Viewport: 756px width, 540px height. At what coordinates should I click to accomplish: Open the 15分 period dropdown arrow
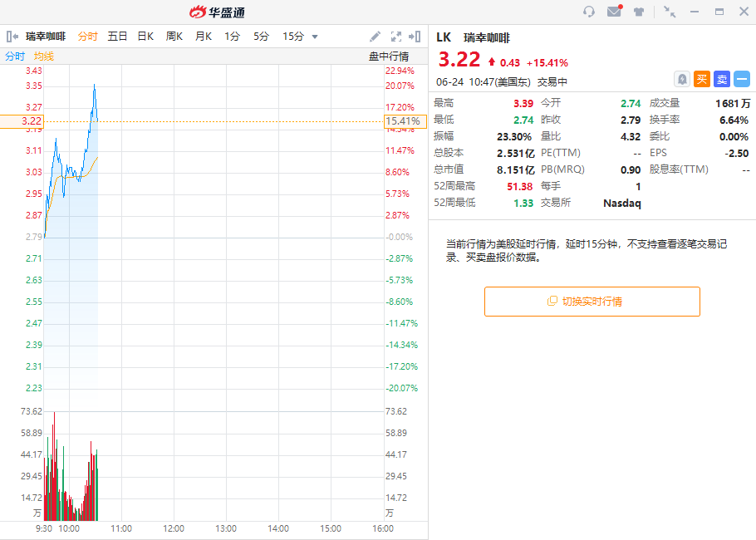[x=315, y=37]
